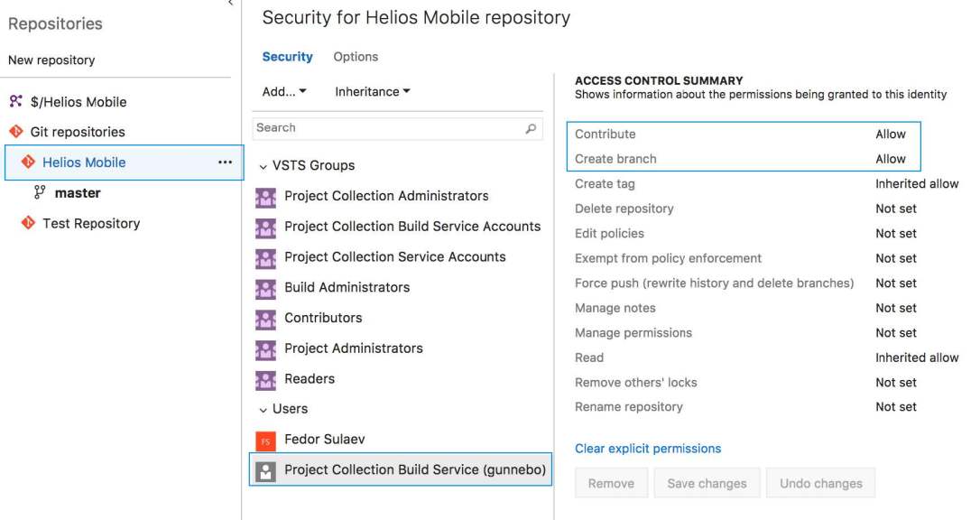Collapse the Repositories sidebar panel

(231, 3)
